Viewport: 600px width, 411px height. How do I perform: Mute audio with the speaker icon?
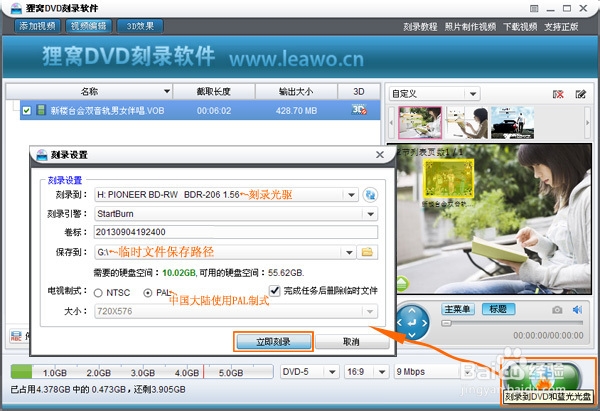(577, 310)
